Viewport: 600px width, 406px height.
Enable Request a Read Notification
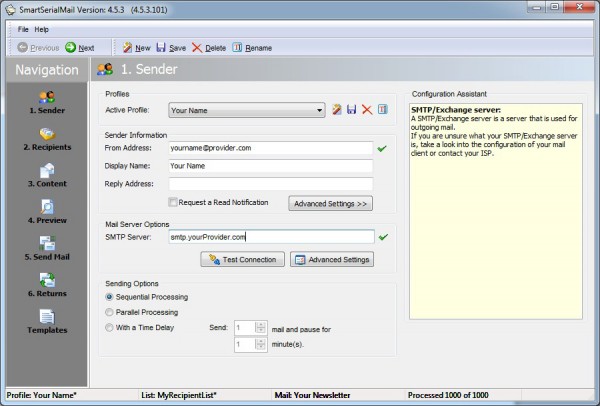pyautogui.click(x=174, y=202)
